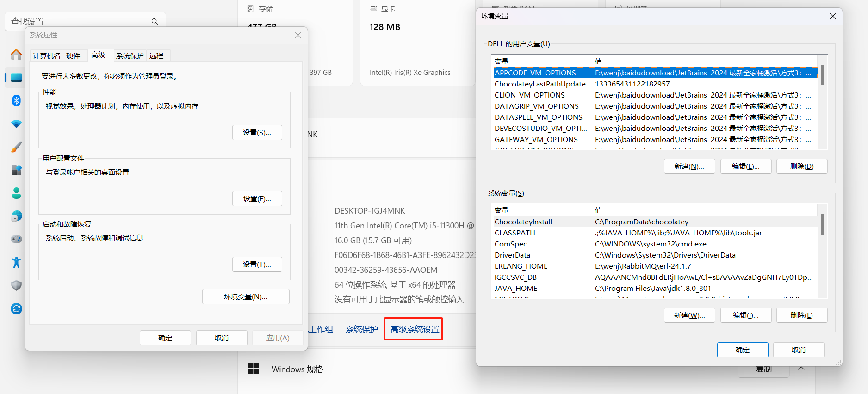Click 编辑(I)... under system variables
The width and height of the screenshot is (868, 394).
coord(745,315)
